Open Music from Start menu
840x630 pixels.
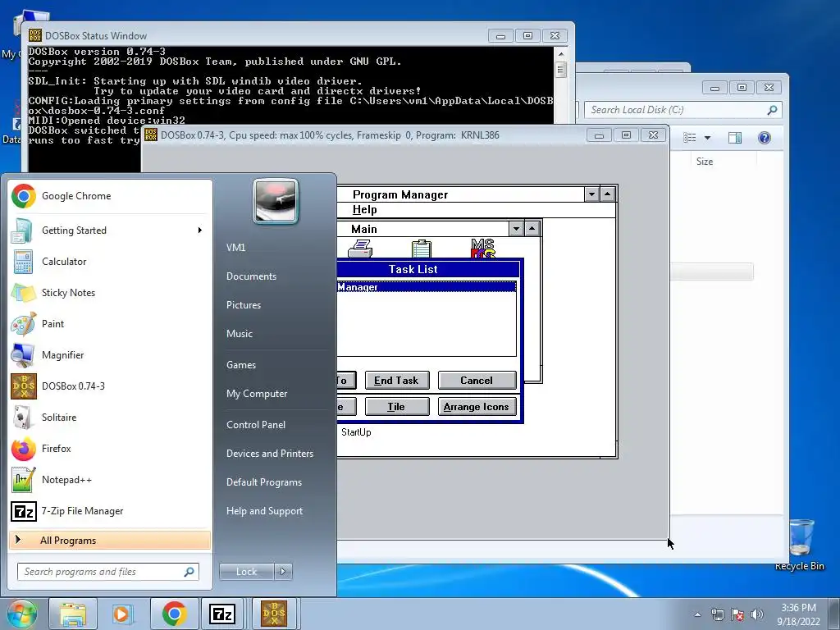[x=240, y=334]
